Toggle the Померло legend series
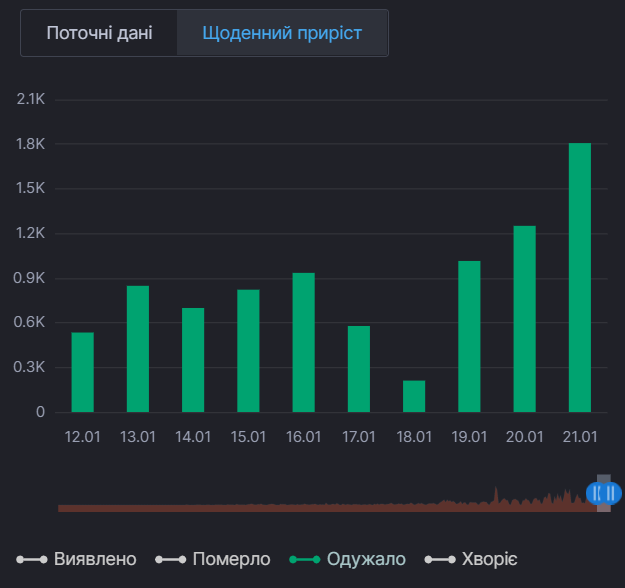The height and width of the screenshot is (588, 625). pyautogui.click(x=233, y=559)
